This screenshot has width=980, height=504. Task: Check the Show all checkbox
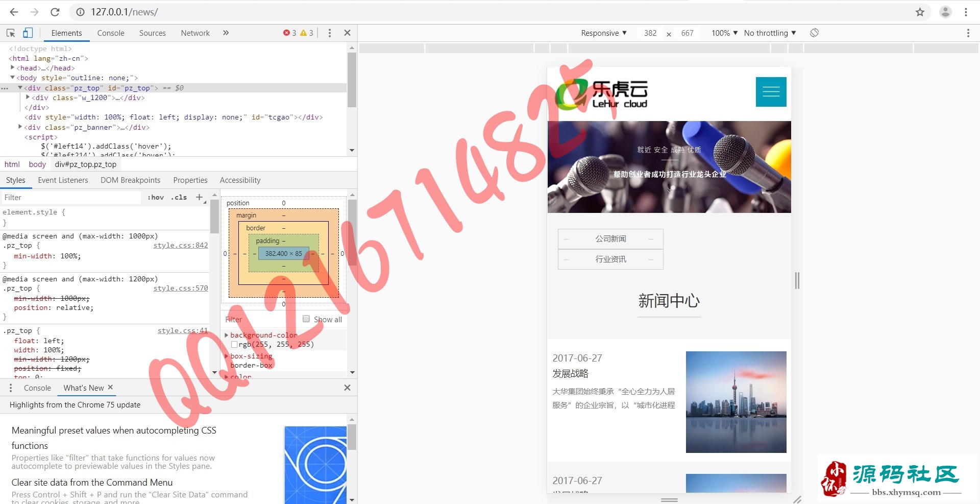coord(306,319)
